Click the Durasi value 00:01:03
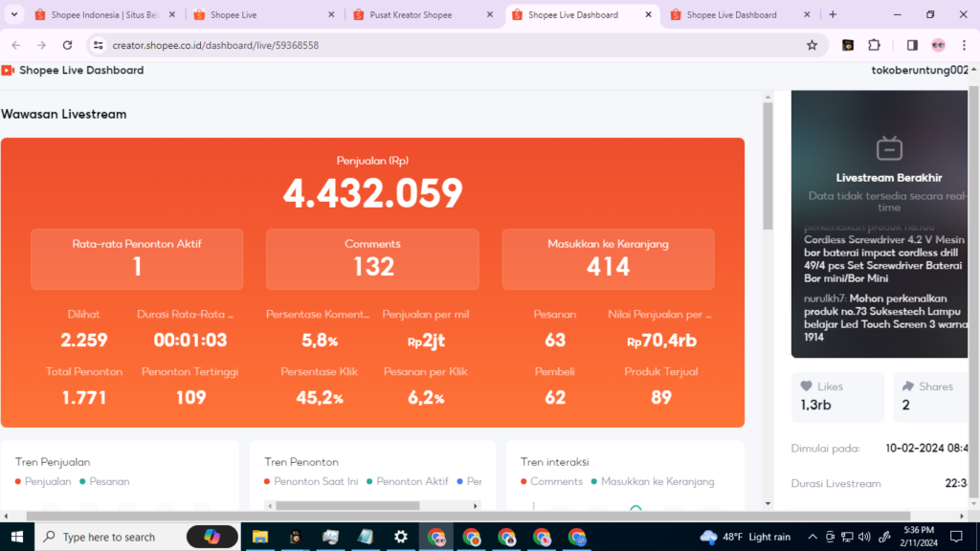Image resolution: width=980 pixels, height=551 pixels. tap(190, 340)
